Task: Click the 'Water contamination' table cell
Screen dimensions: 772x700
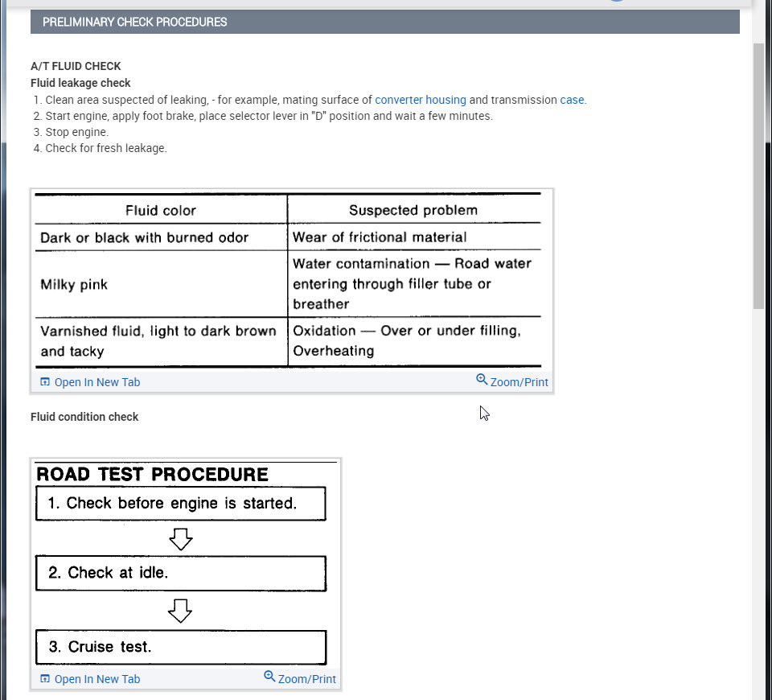Action: [414, 284]
